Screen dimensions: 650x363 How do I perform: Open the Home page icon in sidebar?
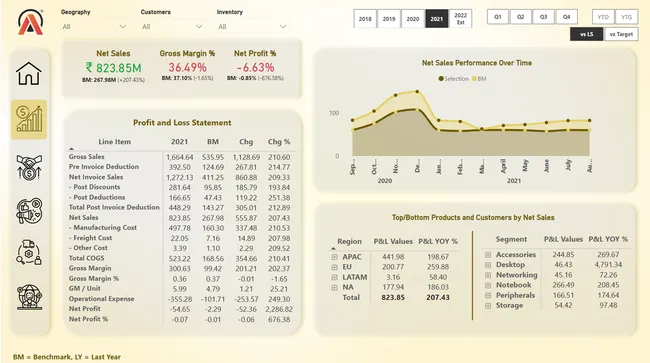[29, 73]
